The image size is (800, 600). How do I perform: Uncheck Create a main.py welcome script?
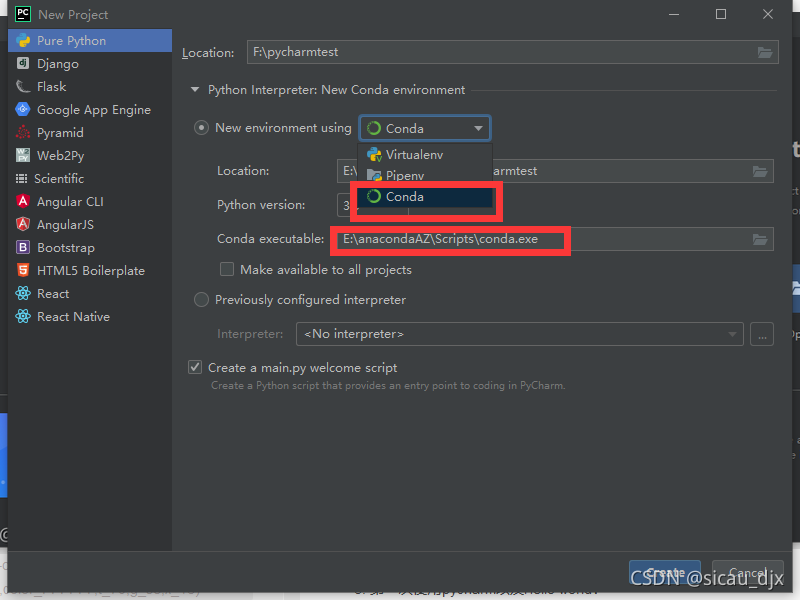tap(195, 367)
